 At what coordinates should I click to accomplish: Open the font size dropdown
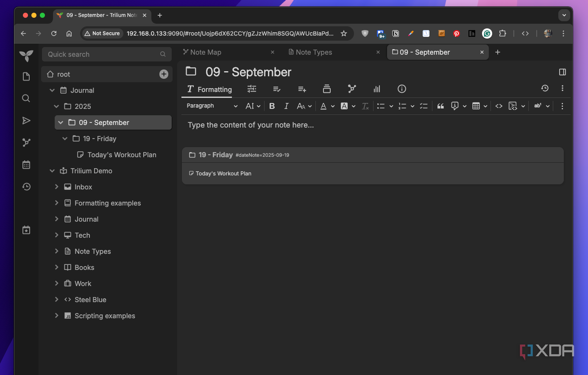click(253, 106)
